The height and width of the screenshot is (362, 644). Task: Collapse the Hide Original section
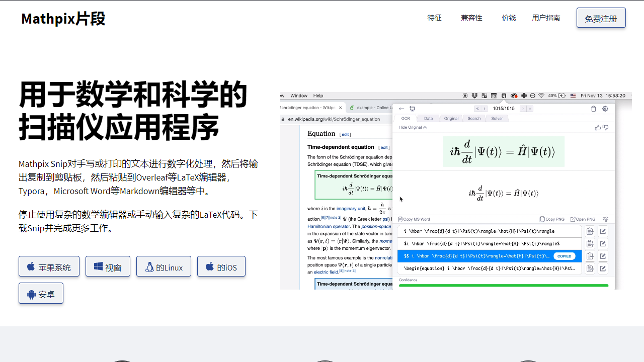click(412, 127)
